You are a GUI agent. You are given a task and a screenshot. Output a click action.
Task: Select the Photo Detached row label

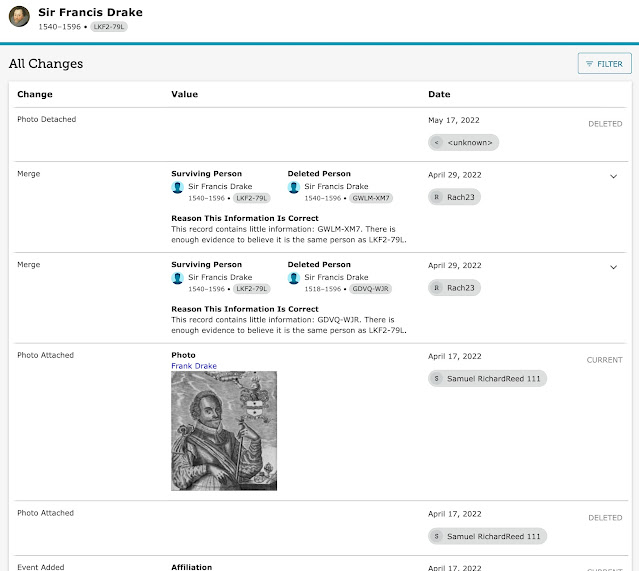pos(46,119)
